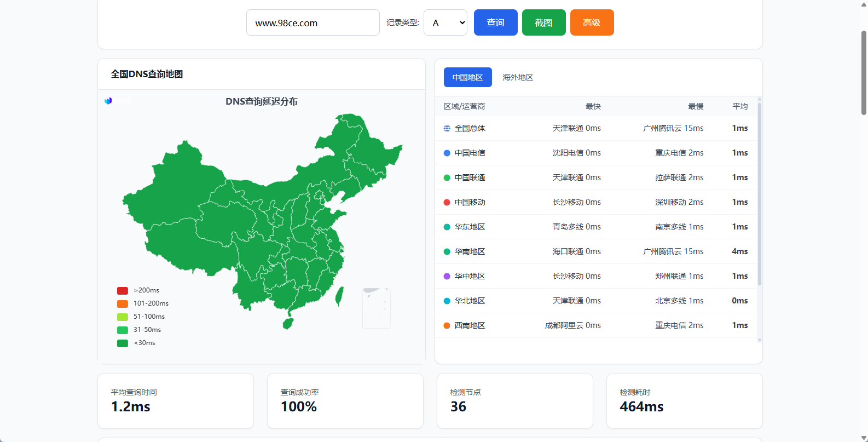Click the 检测节点 36 stat card
Viewport: 868px width, 442px height.
514,400
